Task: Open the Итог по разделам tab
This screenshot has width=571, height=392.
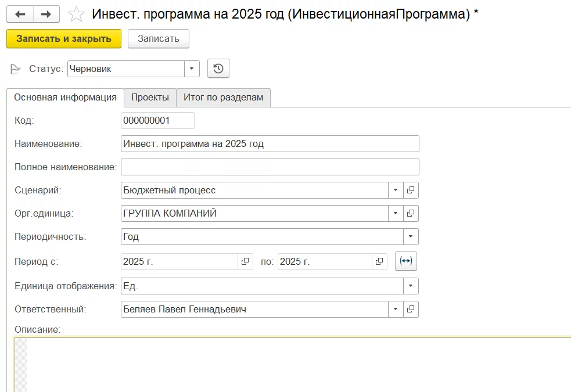Action: pyautogui.click(x=223, y=98)
